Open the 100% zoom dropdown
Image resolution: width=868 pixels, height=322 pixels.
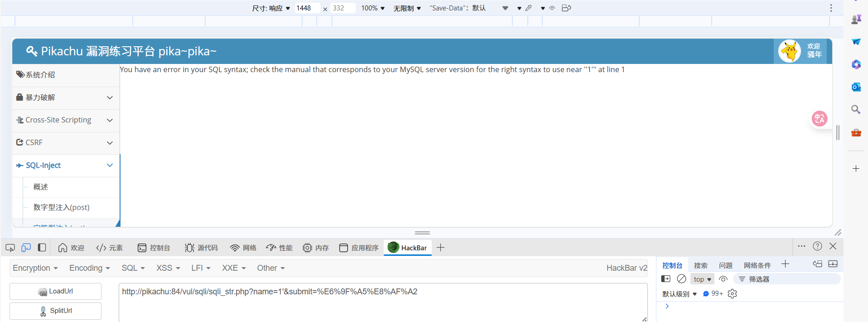coord(373,8)
